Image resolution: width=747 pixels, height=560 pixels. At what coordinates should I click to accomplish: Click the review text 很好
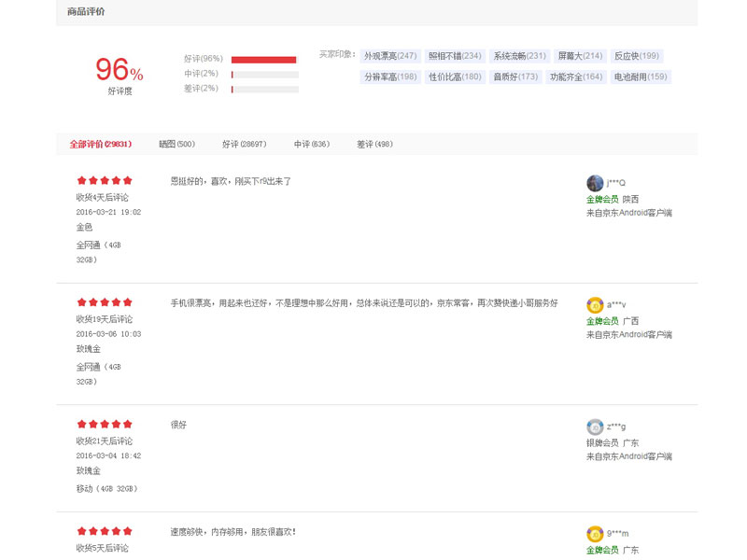[x=178, y=425]
